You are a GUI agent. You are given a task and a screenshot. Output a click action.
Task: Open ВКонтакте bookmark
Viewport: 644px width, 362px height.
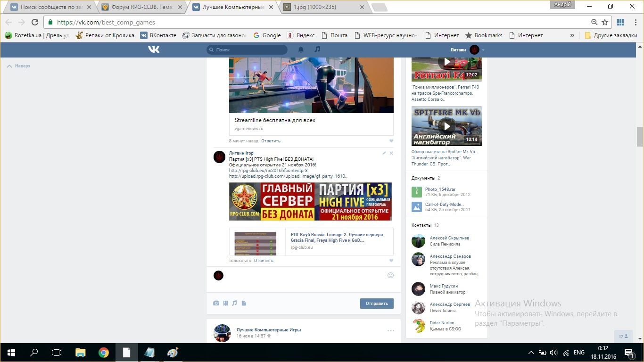point(158,35)
